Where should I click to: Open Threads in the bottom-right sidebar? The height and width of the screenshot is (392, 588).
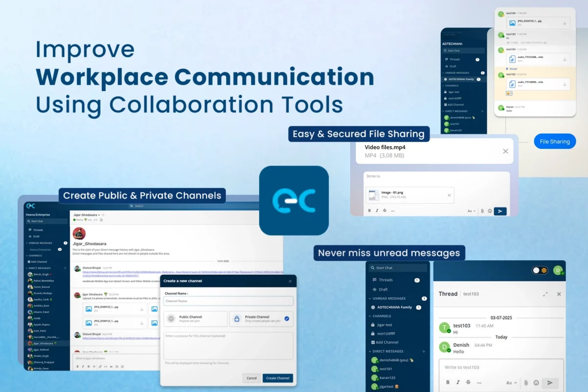tap(382, 280)
